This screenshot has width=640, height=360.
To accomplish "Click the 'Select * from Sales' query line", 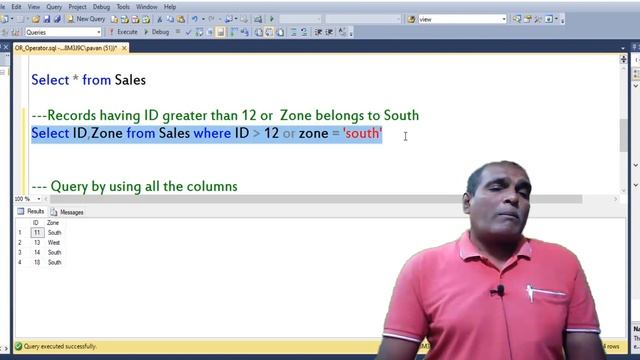I will [x=89, y=80].
